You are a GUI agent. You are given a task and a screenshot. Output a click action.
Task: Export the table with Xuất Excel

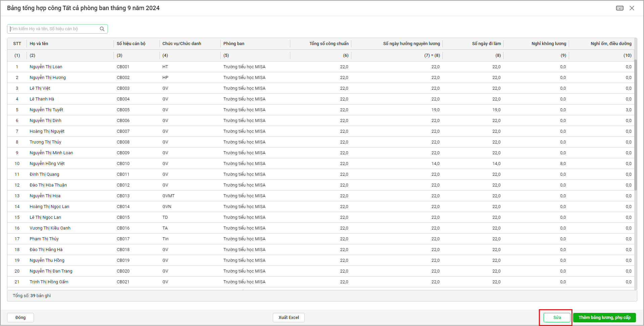tap(289, 318)
